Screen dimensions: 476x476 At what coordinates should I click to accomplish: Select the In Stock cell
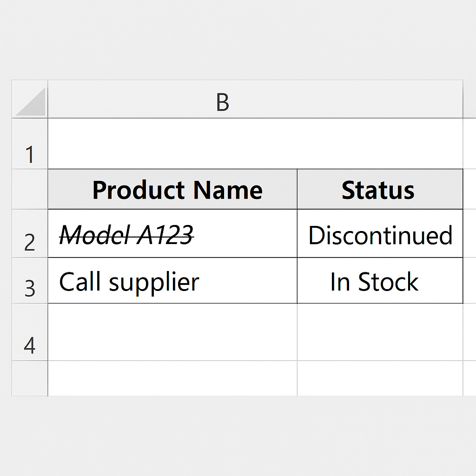coord(380,281)
